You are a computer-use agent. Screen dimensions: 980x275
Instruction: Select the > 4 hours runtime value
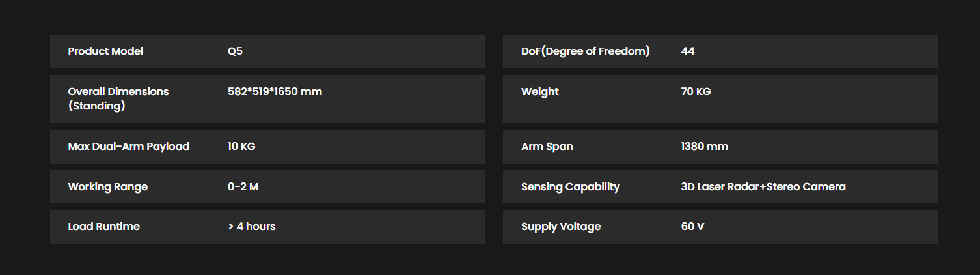click(x=251, y=227)
